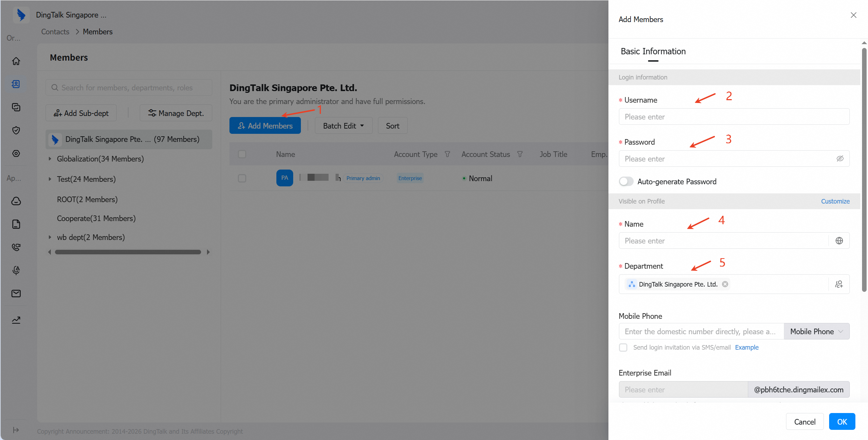Open the Mobile Phone type dropdown
The height and width of the screenshot is (440, 868).
[817, 331]
